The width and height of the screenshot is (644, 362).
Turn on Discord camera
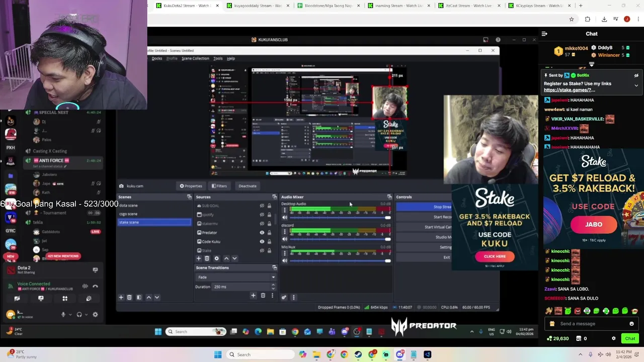pos(17,298)
